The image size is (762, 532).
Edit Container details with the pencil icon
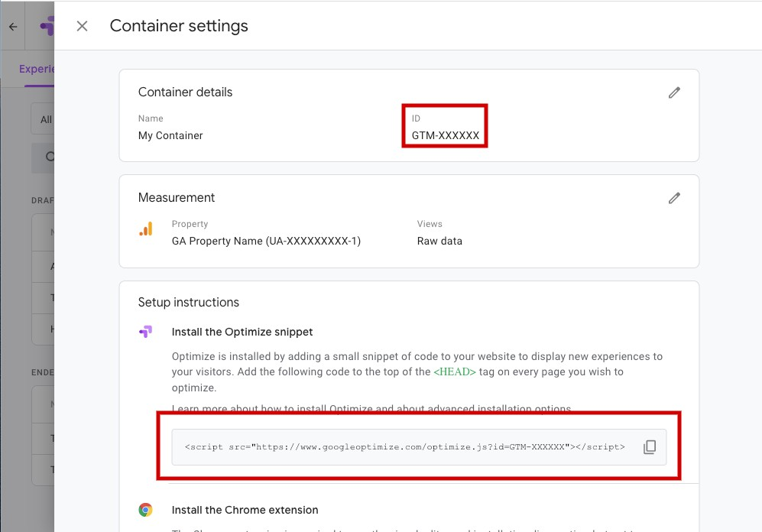click(x=674, y=92)
